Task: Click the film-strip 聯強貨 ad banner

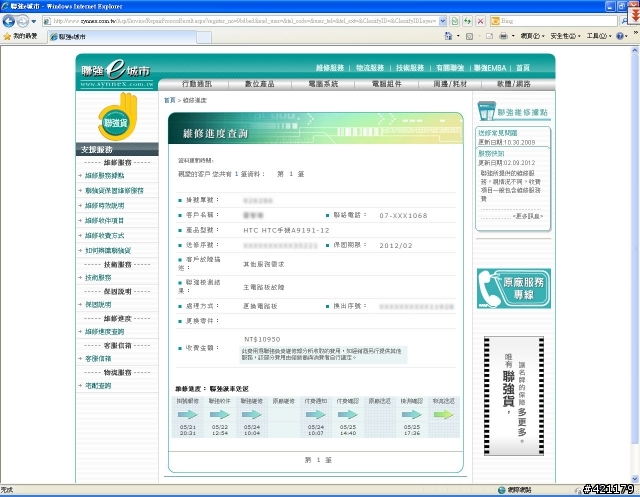Action: click(x=514, y=396)
